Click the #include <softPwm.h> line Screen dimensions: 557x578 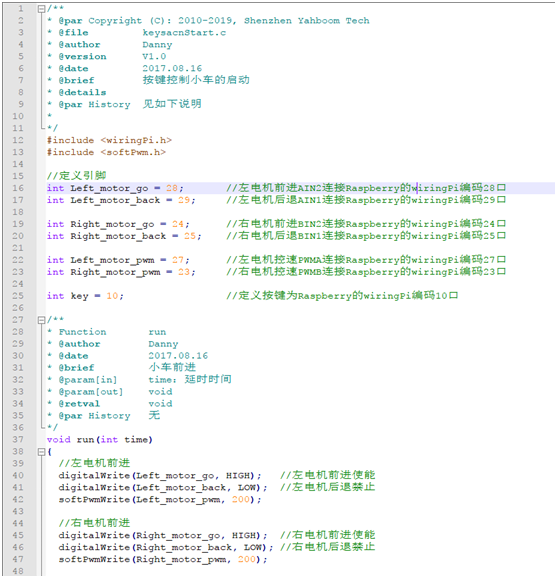point(106,153)
